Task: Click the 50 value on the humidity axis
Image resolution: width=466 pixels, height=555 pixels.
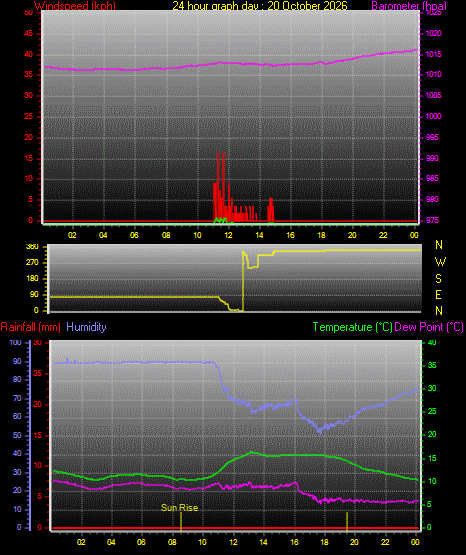Action: pyautogui.click(x=17, y=435)
